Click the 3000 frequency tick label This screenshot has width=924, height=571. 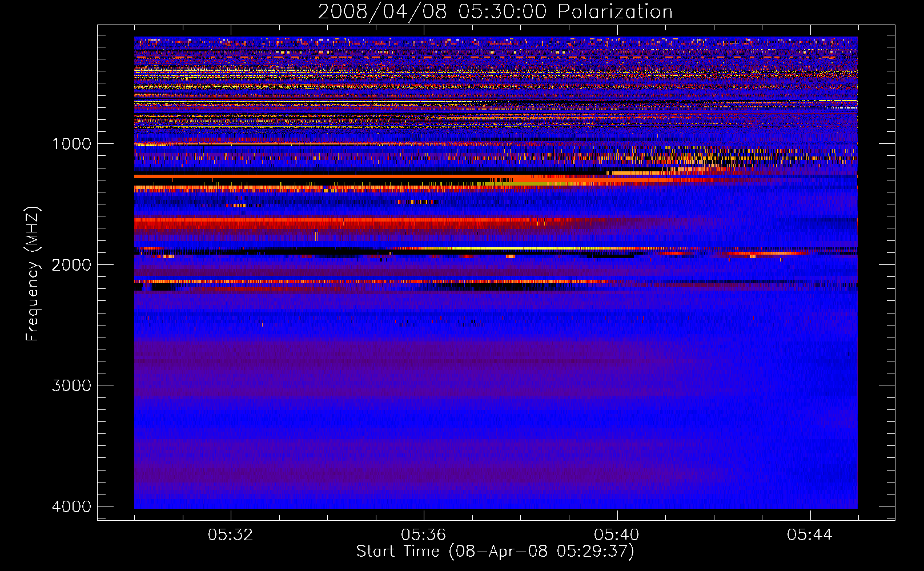71,385
